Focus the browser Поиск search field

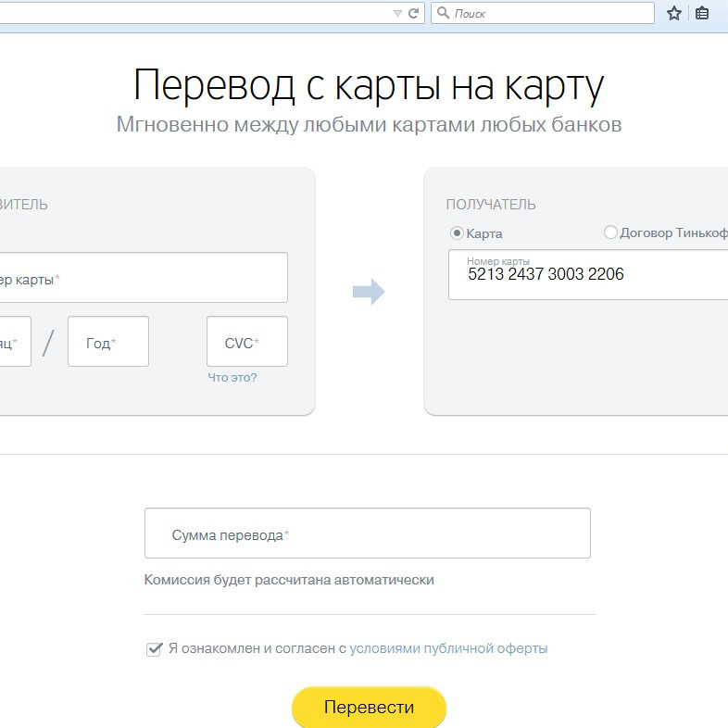tap(542, 13)
